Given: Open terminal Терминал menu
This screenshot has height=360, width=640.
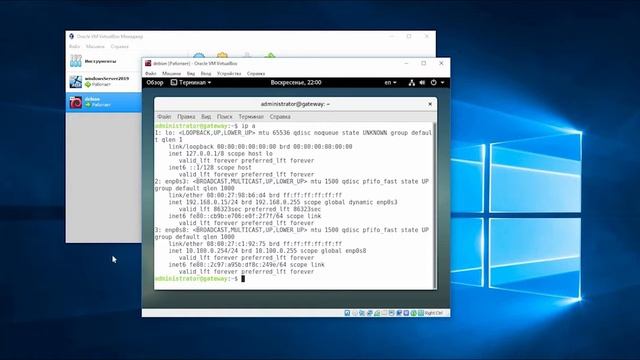Looking at the screenshot, I should pos(251,117).
